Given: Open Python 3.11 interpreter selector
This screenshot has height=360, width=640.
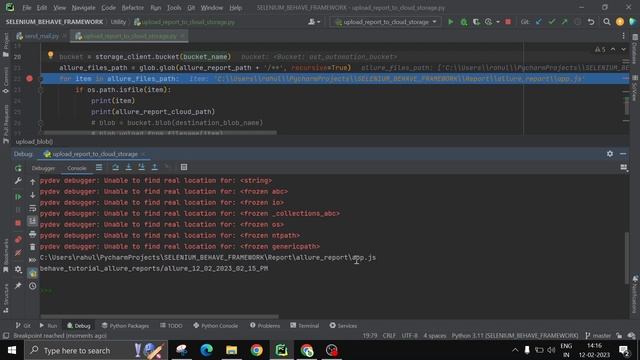Looking at the screenshot, I should pos(515,336).
